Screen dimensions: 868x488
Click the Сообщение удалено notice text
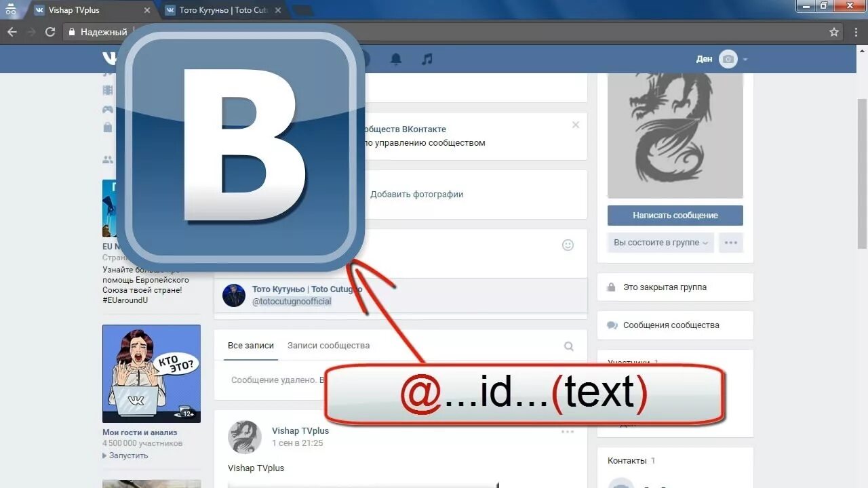(274, 380)
